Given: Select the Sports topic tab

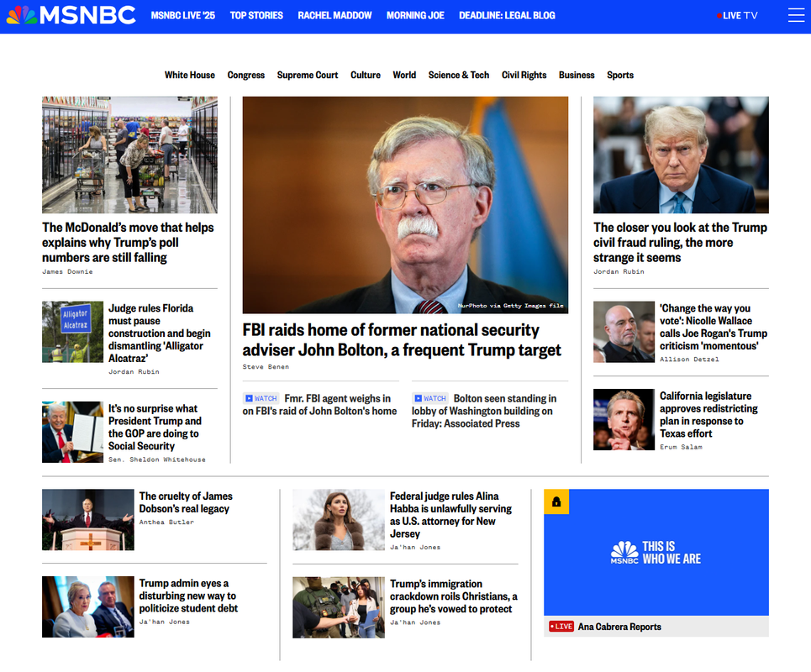Looking at the screenshot, I should pyautogui.click(x=620, y=75).
